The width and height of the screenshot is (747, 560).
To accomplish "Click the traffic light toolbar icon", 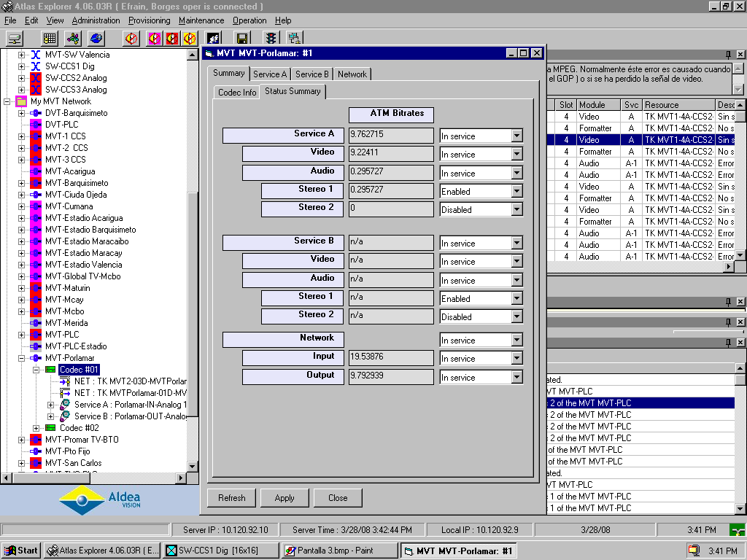I will (x=271, y=39).
